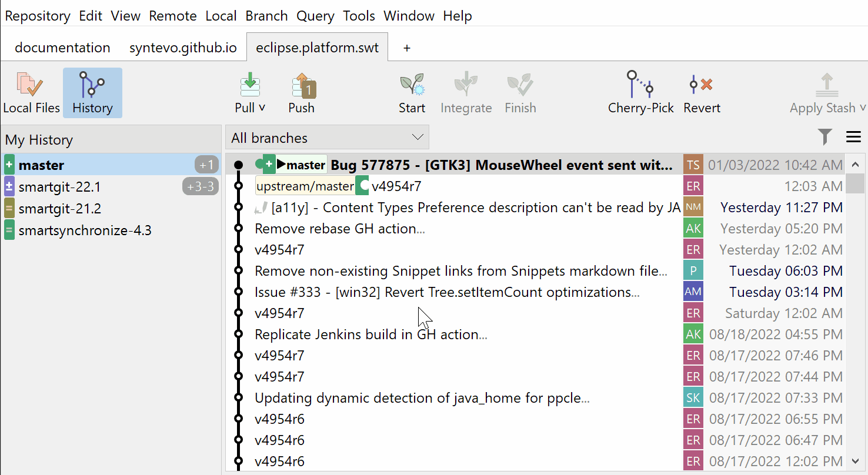Viewport: 868px width, 475px height.
Task: Click the Integrate toolbar icon
Action: (466, 85)
